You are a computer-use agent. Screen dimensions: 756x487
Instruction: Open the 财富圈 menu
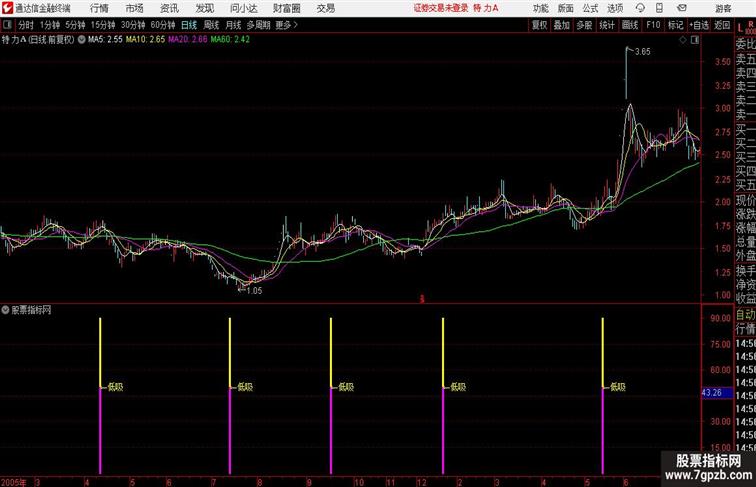(286, 8)
